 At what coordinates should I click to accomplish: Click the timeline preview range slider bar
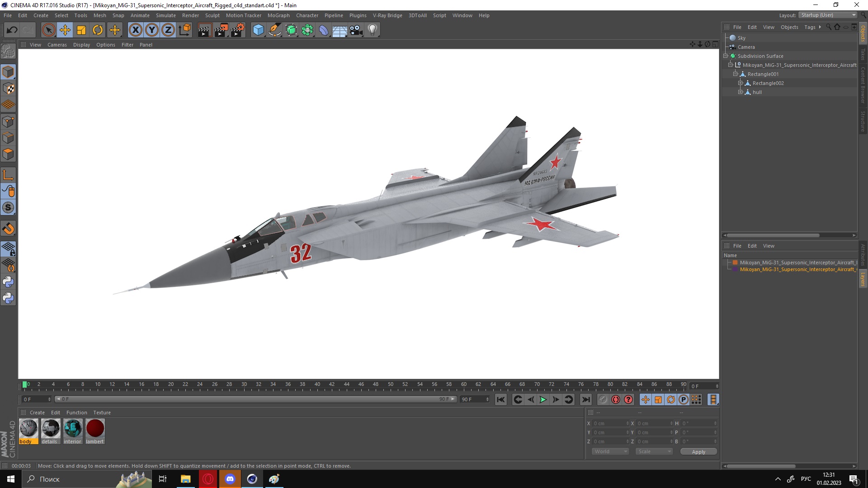point(255,399)
